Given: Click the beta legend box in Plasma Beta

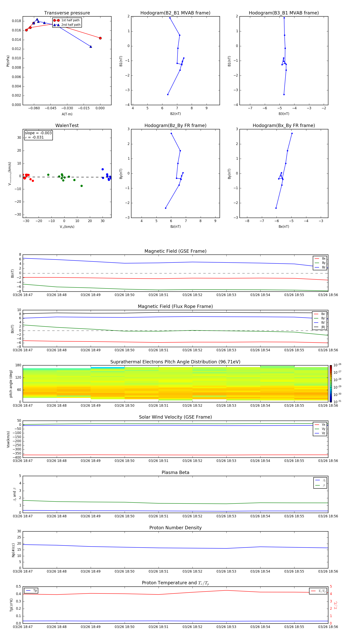Looking at the screenshot, I should 320,483.
